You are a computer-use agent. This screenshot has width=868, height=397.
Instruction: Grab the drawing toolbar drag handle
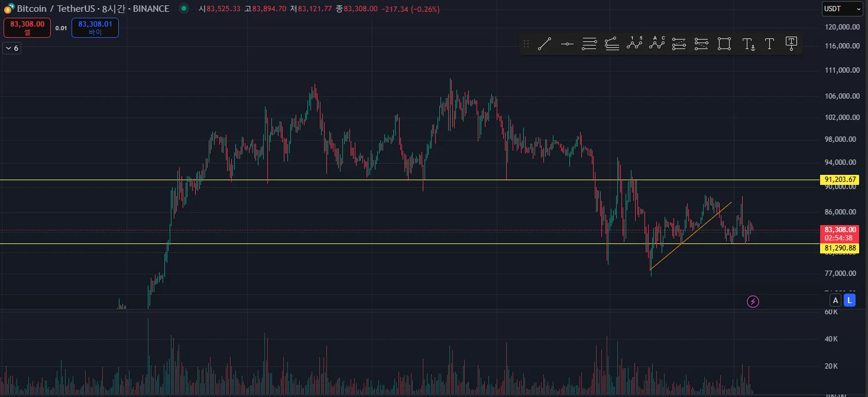pos(526,44)
